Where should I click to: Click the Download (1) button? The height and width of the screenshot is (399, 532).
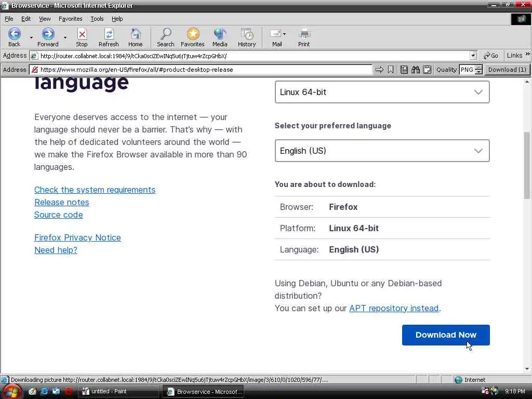click(507, 70)
